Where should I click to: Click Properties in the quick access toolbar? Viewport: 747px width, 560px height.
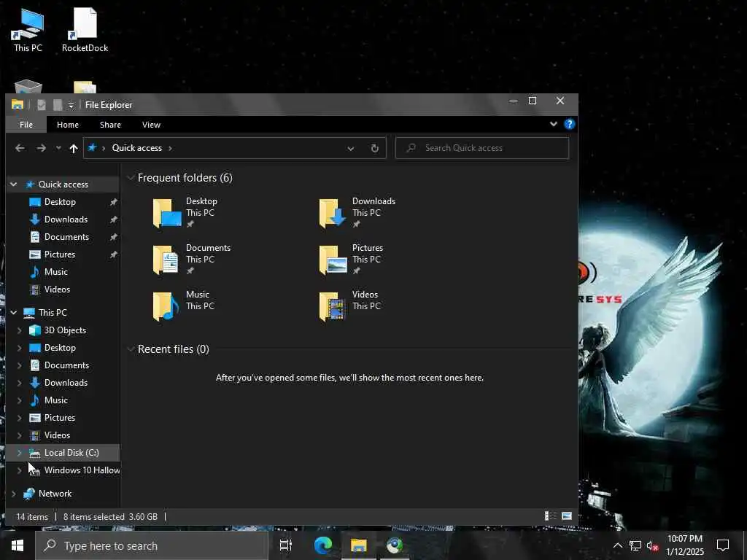click(42, 105)
